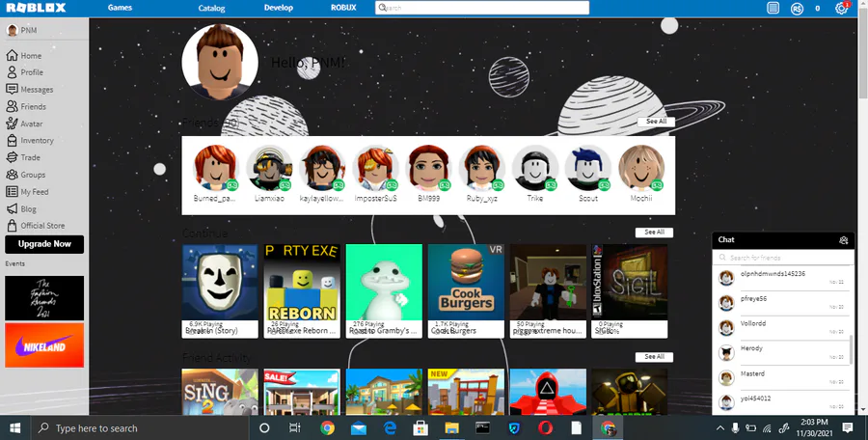Open the settings gear in header

point(841,9)
